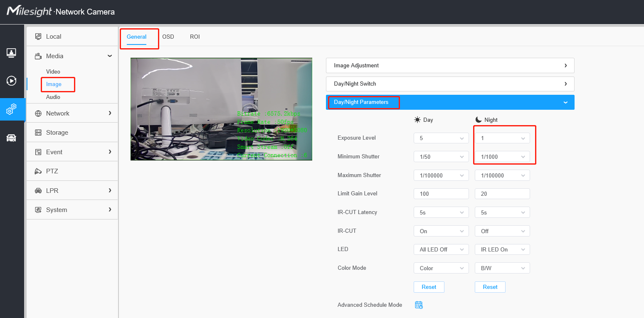Open Day Exposure Level dropdown
The width and height of the screenshot is (644, 318).
(x=441, y=138)
